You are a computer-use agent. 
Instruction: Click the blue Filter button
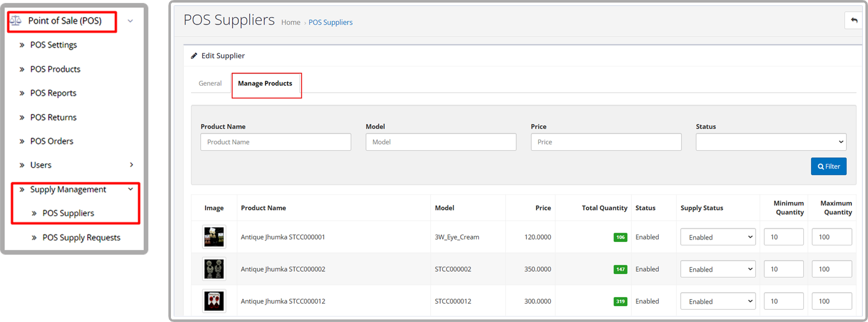[x=828, y=166]
